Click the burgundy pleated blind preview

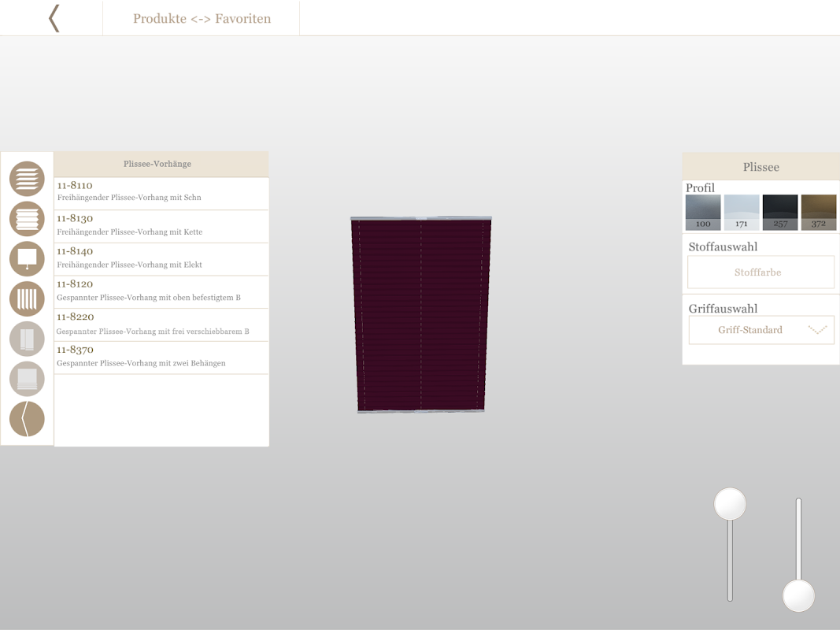421,315
